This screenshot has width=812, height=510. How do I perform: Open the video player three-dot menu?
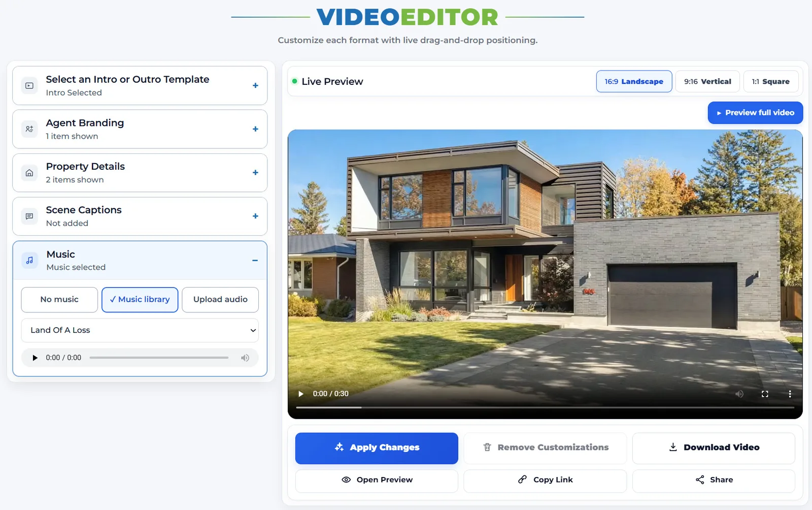pyautogui.click(x=790, y=394)
